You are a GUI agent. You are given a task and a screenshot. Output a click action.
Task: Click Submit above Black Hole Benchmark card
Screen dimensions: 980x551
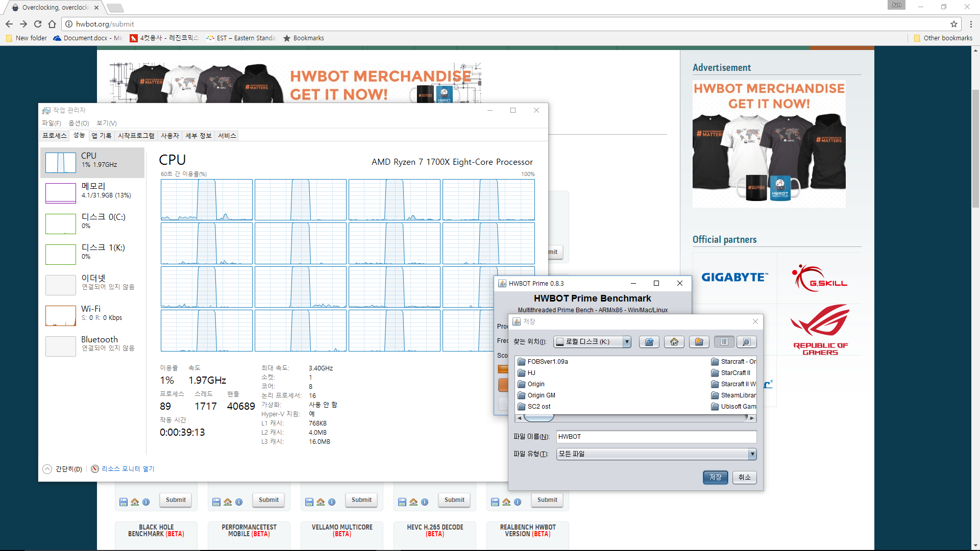click(x=176, y=500)
